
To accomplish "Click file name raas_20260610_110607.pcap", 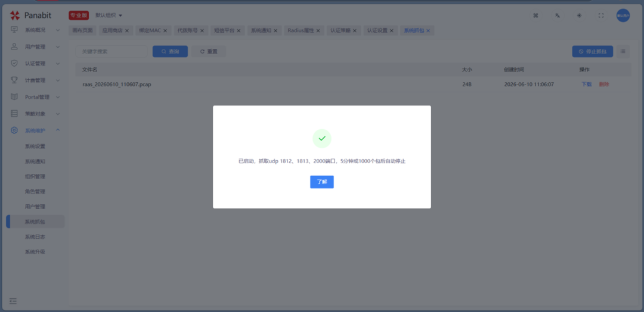I will [117, 85].
